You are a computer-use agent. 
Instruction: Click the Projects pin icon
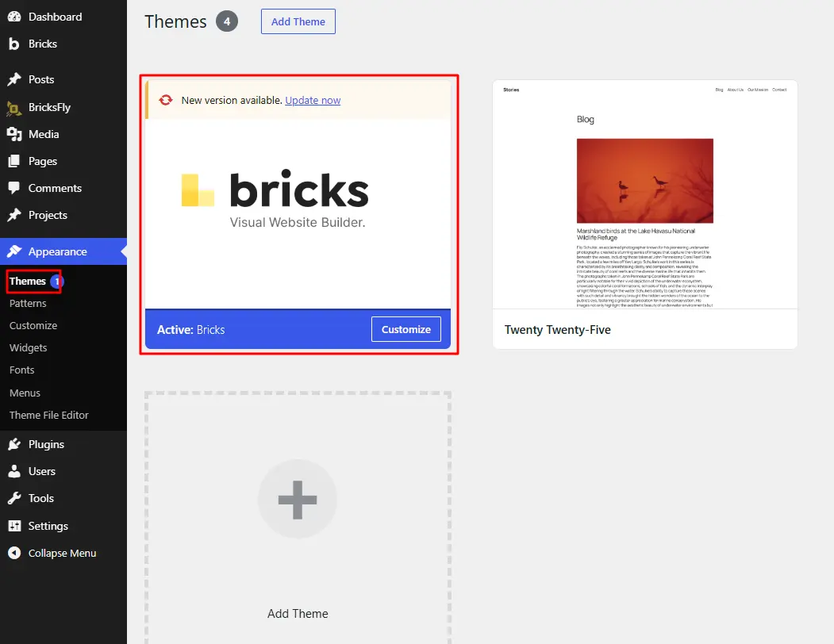(14, 215)
